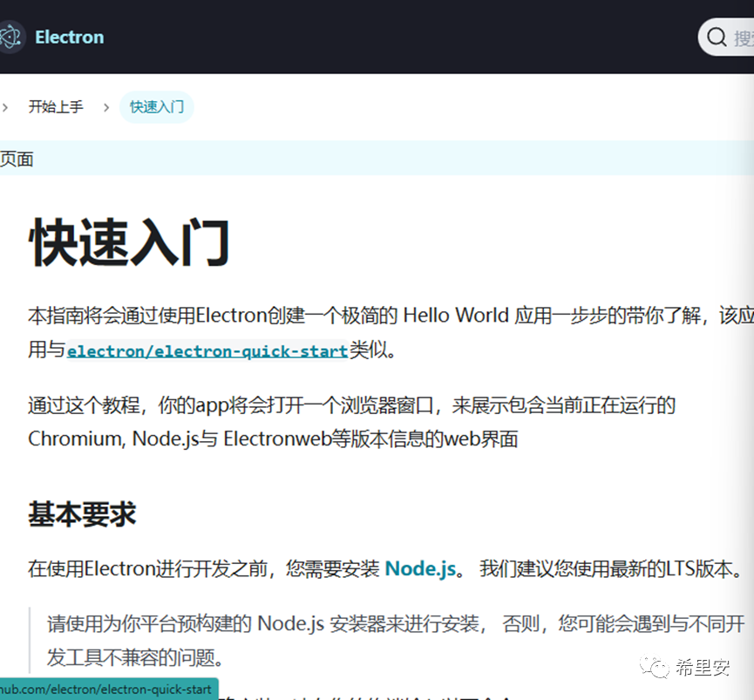Follow the Node.js link
754x700 pixels.
coord(420,568)
